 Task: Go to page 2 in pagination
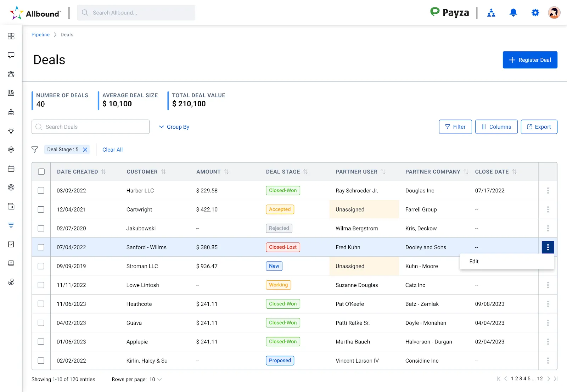[x=517, y=379]
